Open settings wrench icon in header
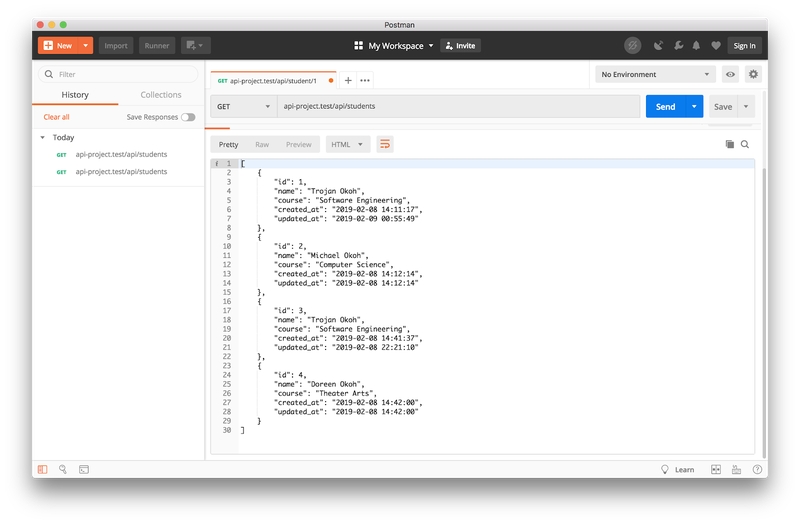The image size is (800, 524). [677, 45]
